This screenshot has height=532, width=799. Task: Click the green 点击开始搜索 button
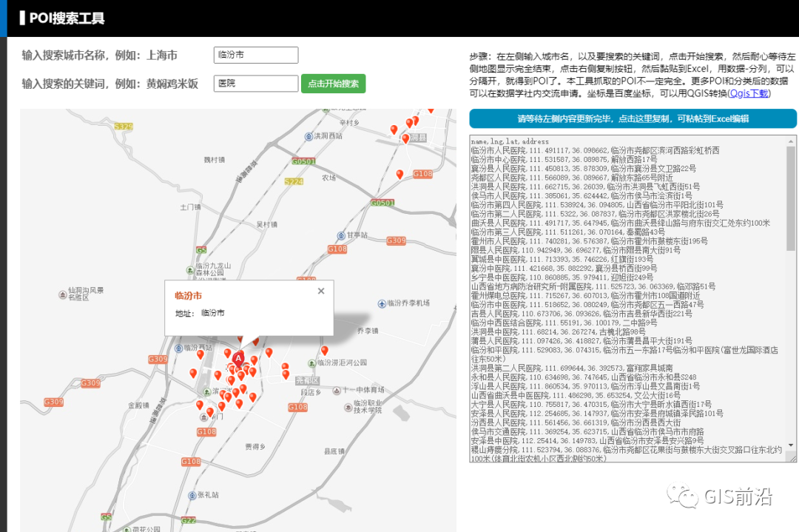[x=333, y=84]
